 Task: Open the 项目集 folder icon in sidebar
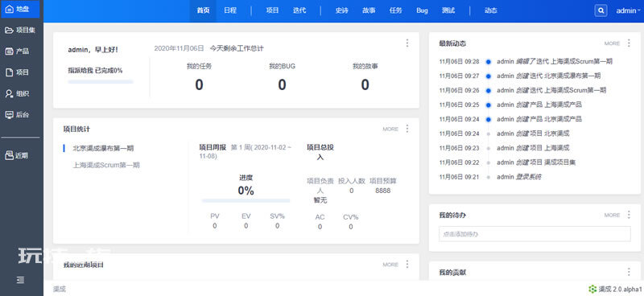pyautogui.click(x=9, y=30)
